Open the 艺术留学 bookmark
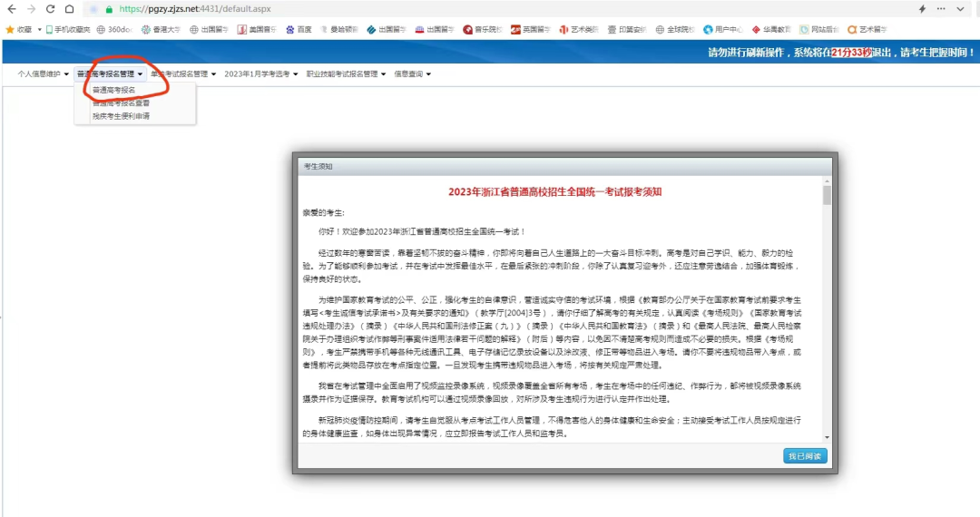Viewport: 980px width, 517px height. pos(867,29)
